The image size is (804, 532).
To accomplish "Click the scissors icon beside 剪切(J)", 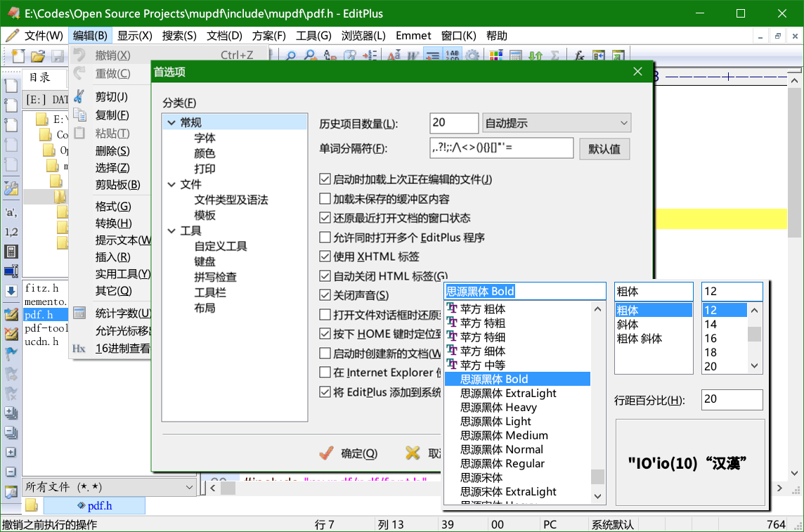I will 79,96.
